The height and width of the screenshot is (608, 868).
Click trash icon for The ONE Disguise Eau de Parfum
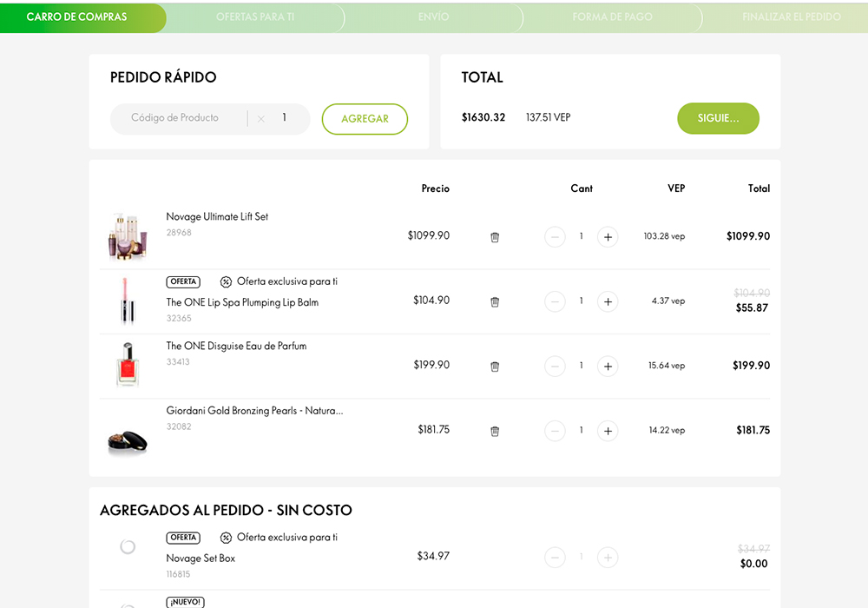point(495,366)
